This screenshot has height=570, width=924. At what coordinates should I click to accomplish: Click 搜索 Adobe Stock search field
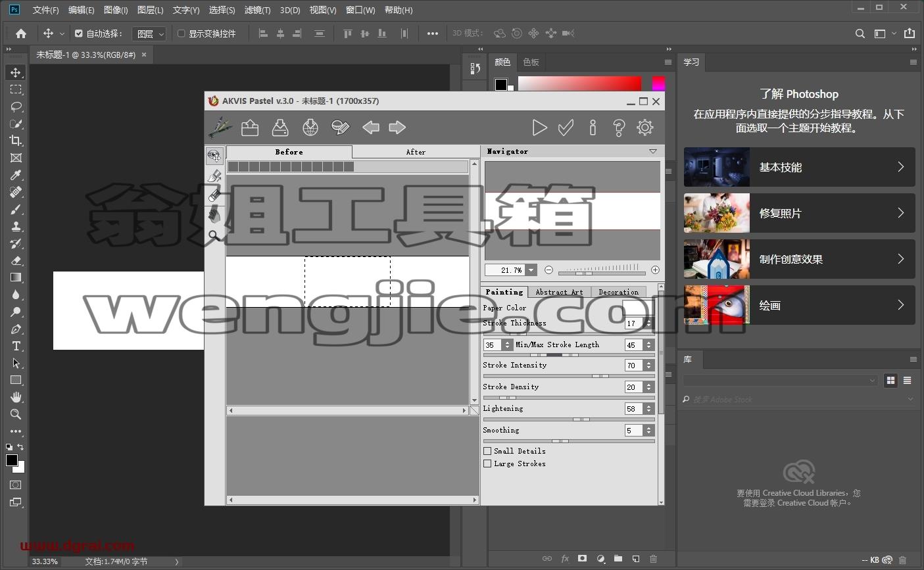coord(799,399)
